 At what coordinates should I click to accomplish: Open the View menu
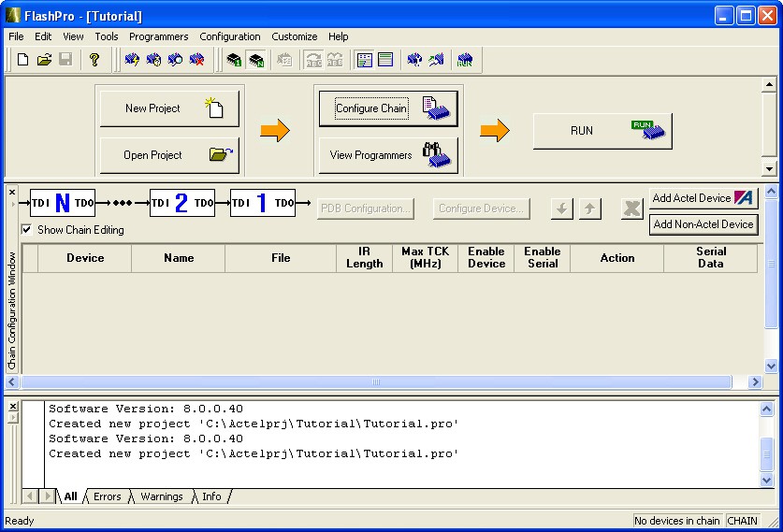pos(73,36)
